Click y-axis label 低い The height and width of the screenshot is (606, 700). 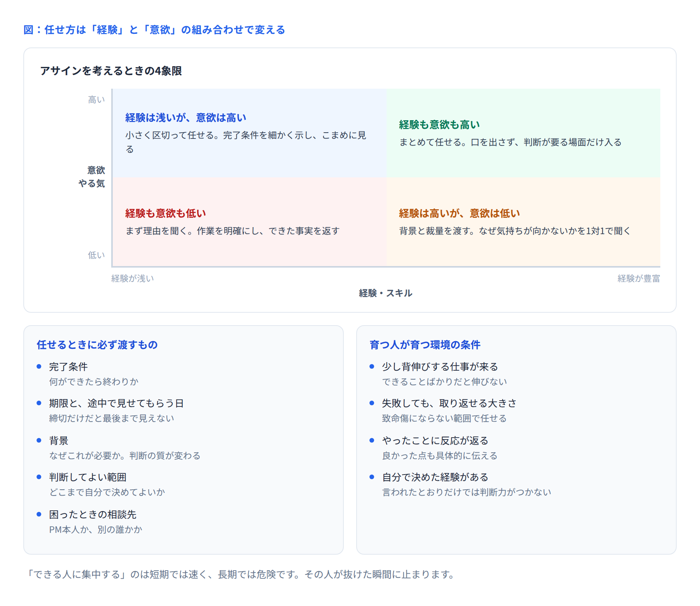(96, 255)
